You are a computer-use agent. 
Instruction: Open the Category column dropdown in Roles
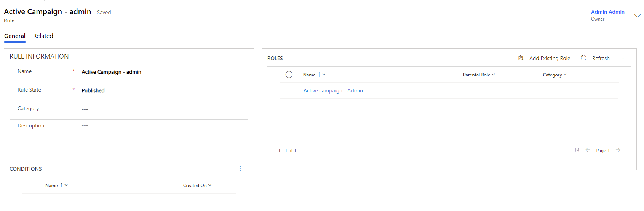(x=555, y=75)
